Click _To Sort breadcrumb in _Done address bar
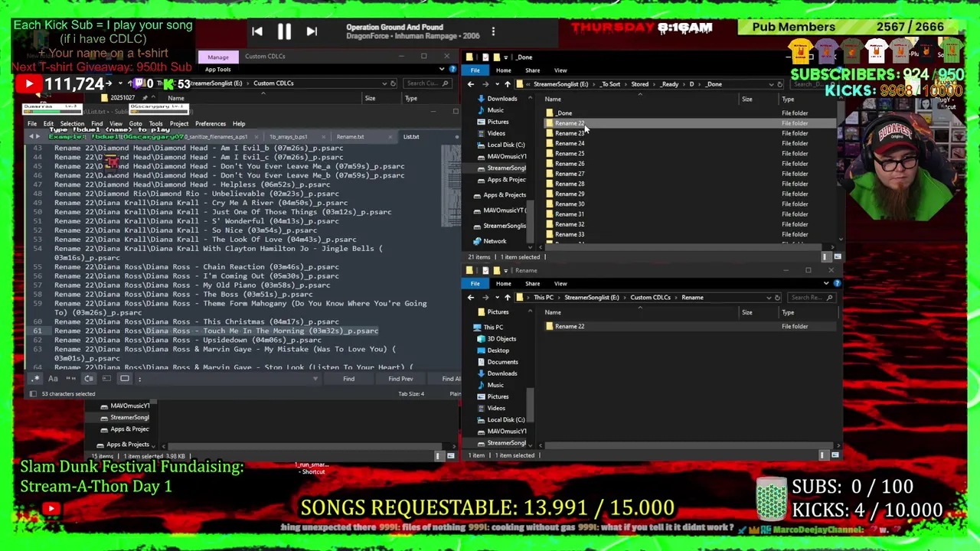This screenshot has height=551, width=980. pos(610,84)
